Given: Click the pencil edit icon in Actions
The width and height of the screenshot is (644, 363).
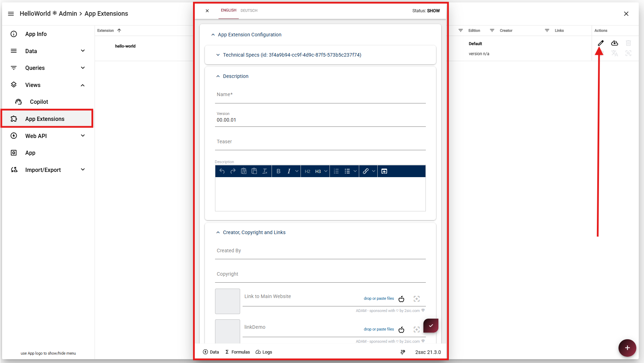Looking at the screenshot, I should pos(600,43).
